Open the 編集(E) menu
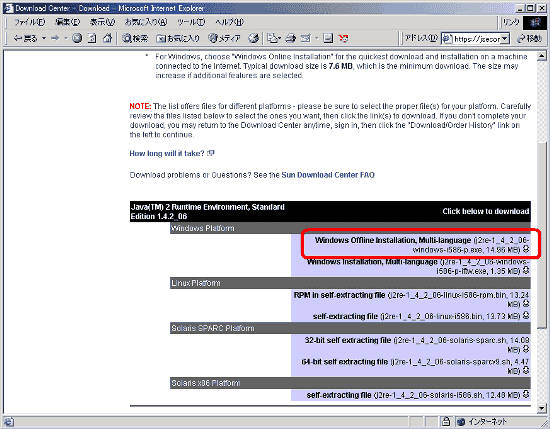The width and height of the screenshot is (550, 429). coord(68,22)
